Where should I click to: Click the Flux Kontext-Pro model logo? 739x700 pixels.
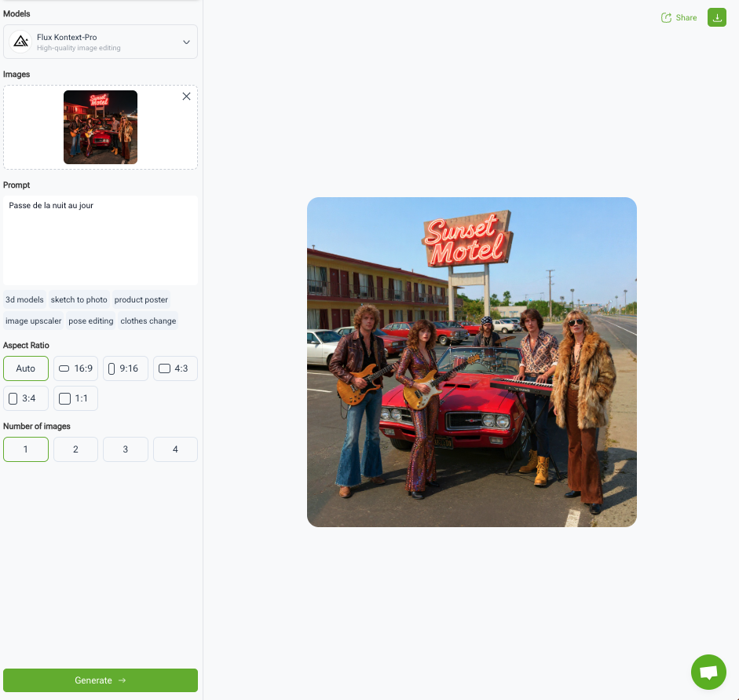(x=21, y=42)
